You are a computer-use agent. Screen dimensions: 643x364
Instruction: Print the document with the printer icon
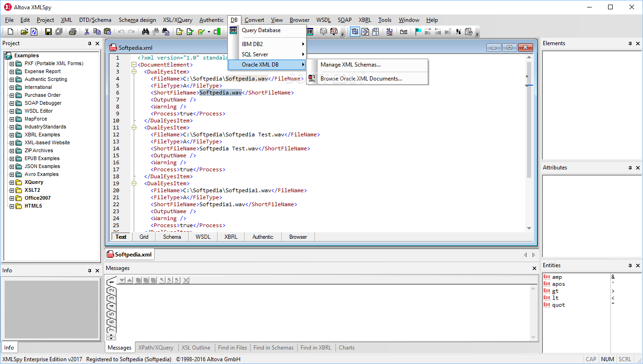click(73, 32)
